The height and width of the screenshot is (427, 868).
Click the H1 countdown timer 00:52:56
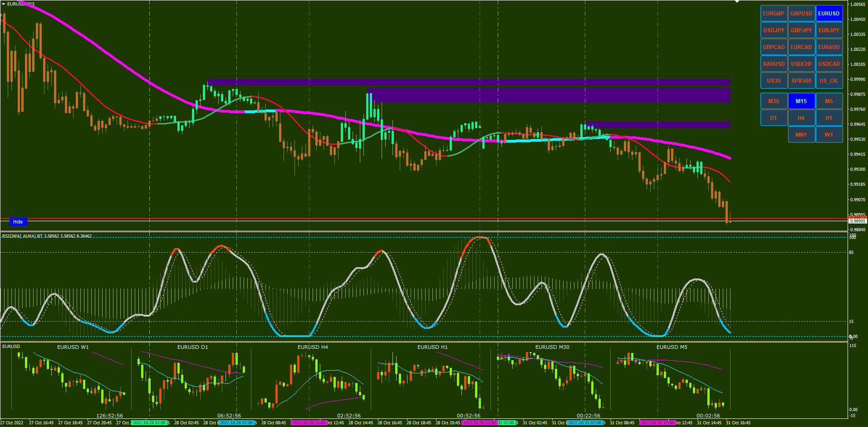pos(469,416)
